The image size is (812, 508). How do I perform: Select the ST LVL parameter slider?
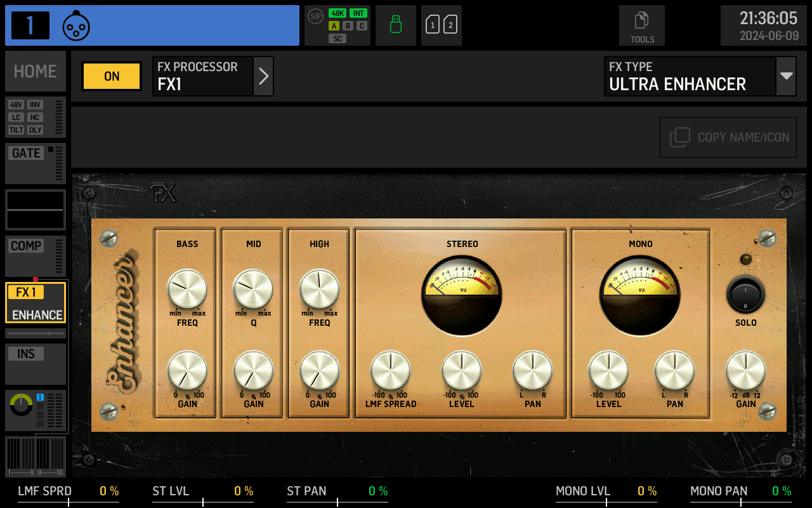click(x=203, y=495)
